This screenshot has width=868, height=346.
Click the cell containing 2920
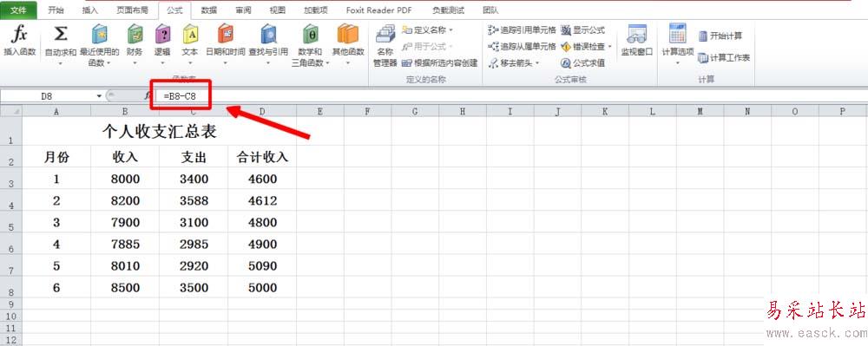(x=194, y=266)
